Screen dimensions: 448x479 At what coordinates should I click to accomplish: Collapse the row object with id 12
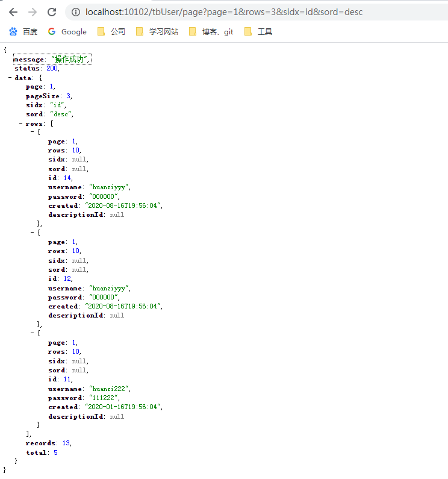[x=32, y=233]
